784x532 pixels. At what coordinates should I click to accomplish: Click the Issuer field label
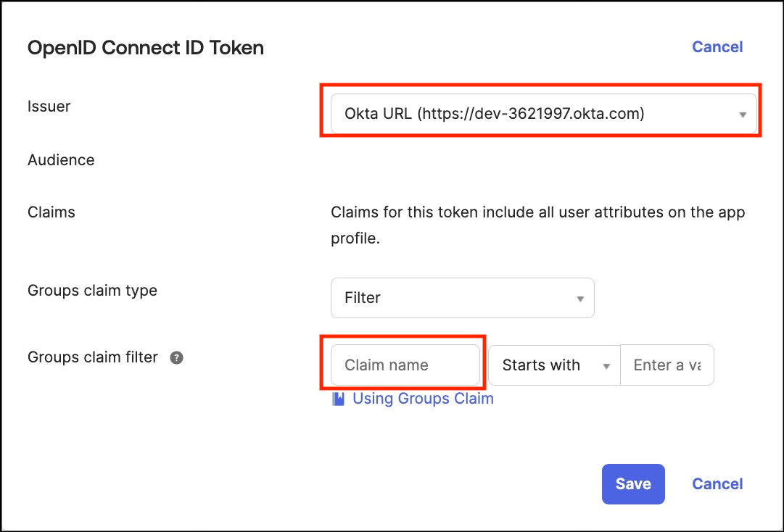click(49, 107)
